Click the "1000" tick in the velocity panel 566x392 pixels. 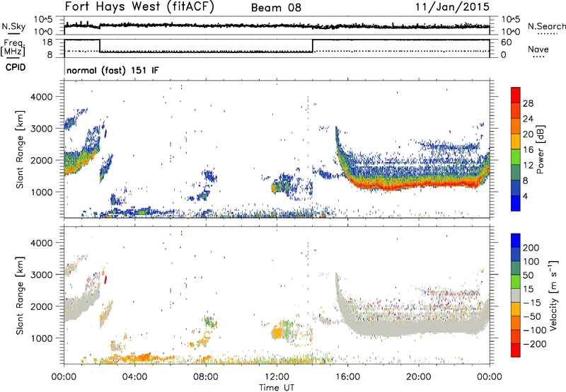(x=41, y=338)
